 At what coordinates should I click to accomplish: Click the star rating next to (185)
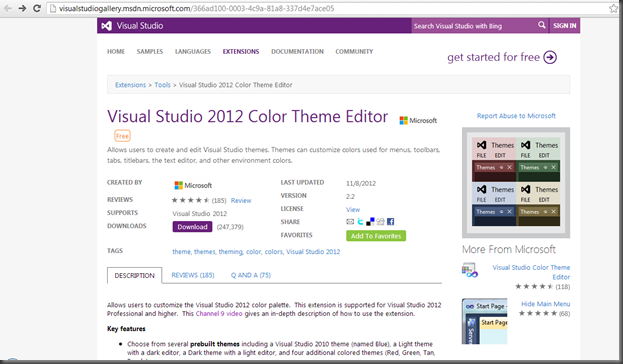click(x=190, y=200)
